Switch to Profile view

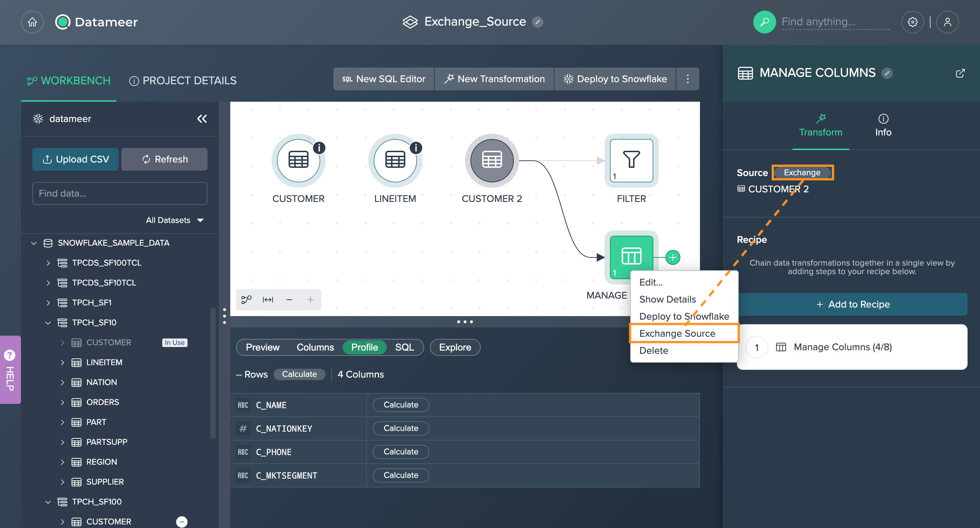[x=364, y=347]
